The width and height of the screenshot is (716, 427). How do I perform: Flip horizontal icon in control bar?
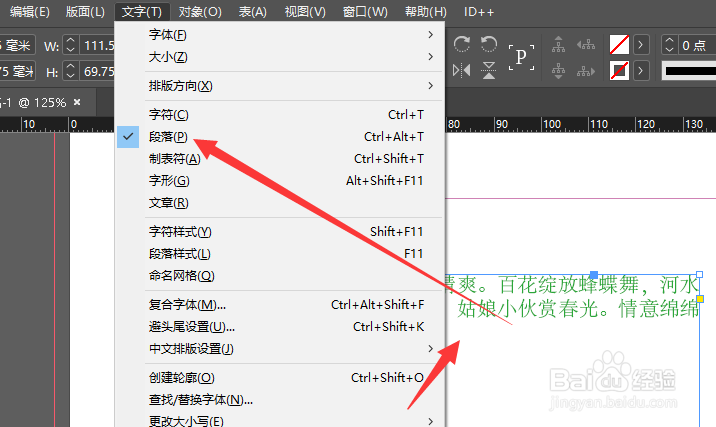pyautogui.click(x=461, y=70)
